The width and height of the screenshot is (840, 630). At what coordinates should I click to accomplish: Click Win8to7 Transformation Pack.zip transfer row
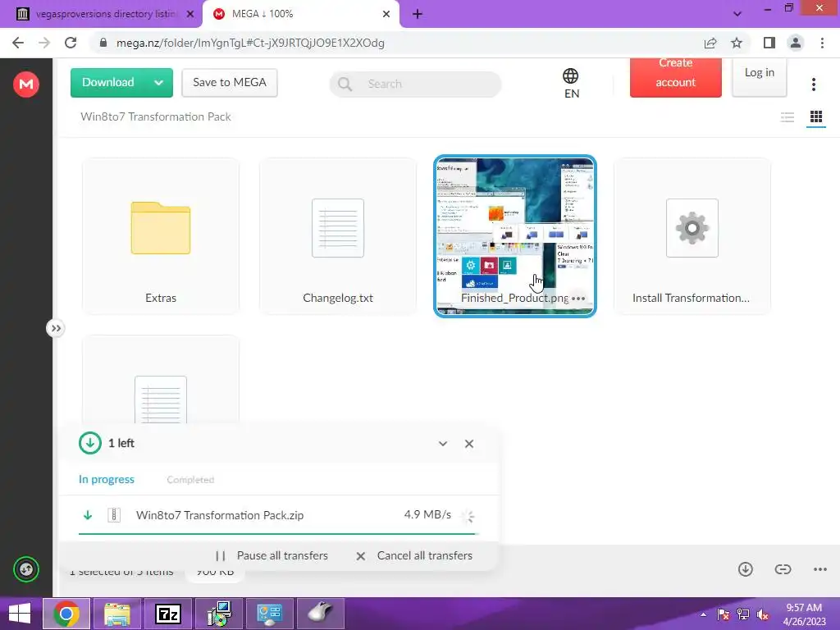click(278, 515)
